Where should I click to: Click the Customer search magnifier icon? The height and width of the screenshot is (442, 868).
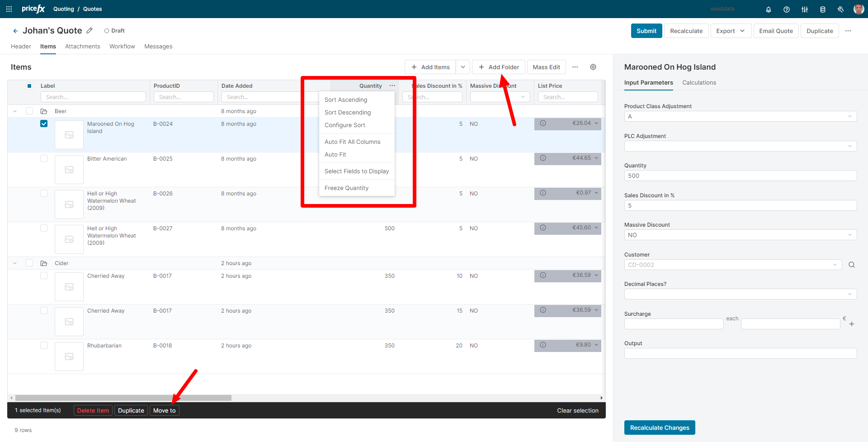coord(852,265)
